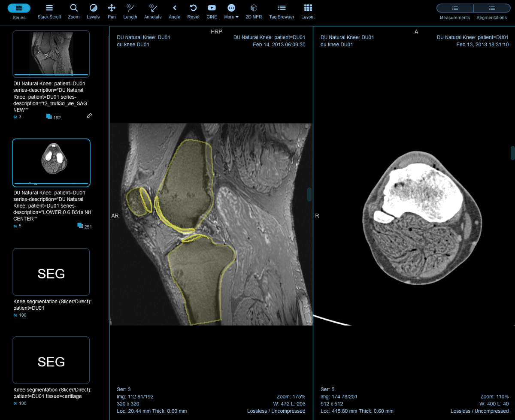Show the Measurements panel
Viewport: 515px width, 420px height.
click(454, 8)
